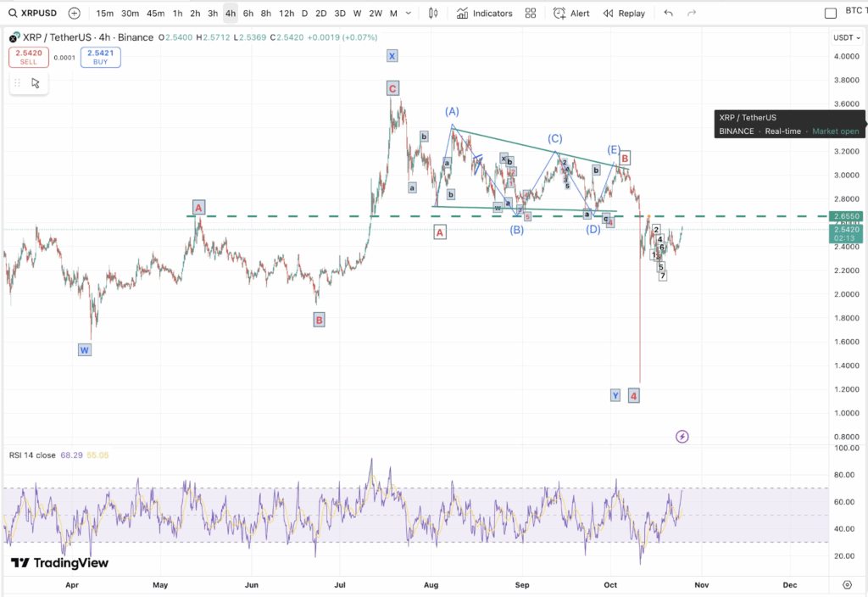
Task: Expand the extra intervals chevron dropdown
Action: (409, 13)
